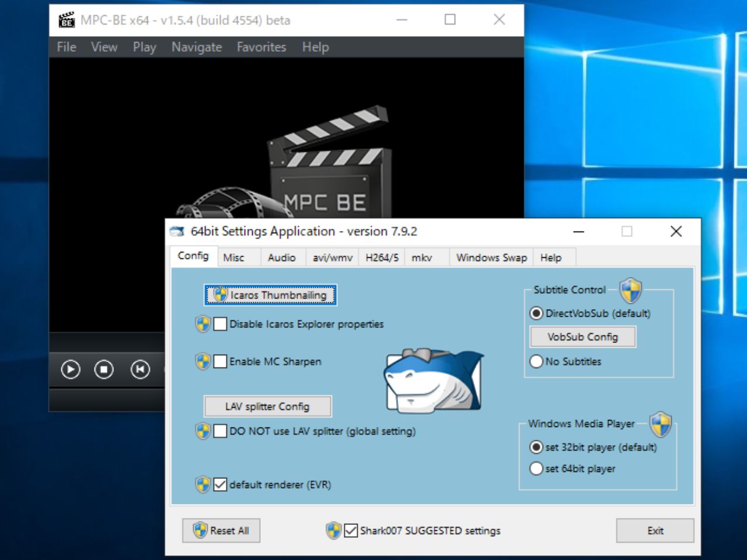
Task: Click the Exit button
Action: pos(655,531)
